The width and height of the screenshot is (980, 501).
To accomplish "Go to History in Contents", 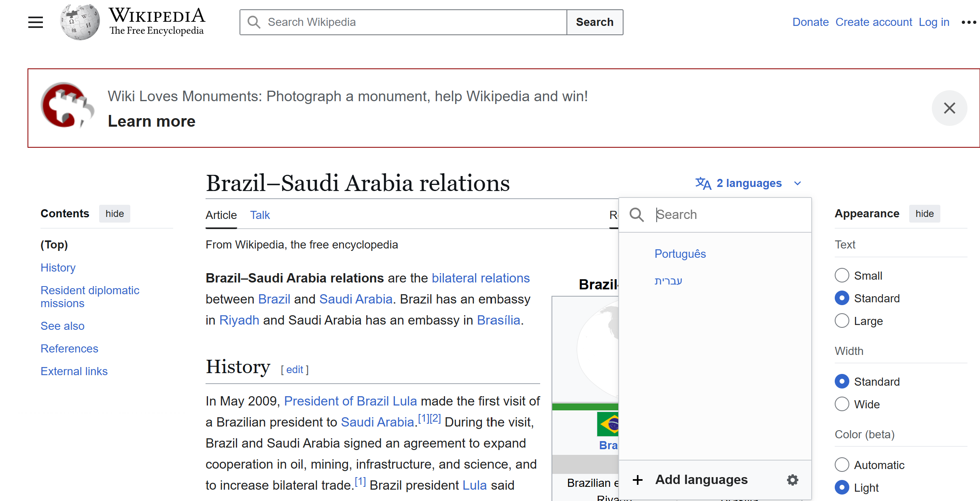I will coord(58,267).
